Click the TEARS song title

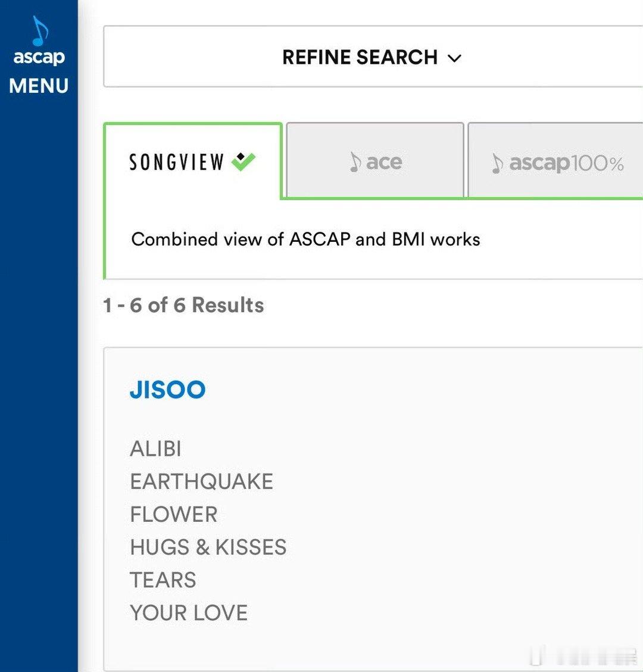point(163,580)
